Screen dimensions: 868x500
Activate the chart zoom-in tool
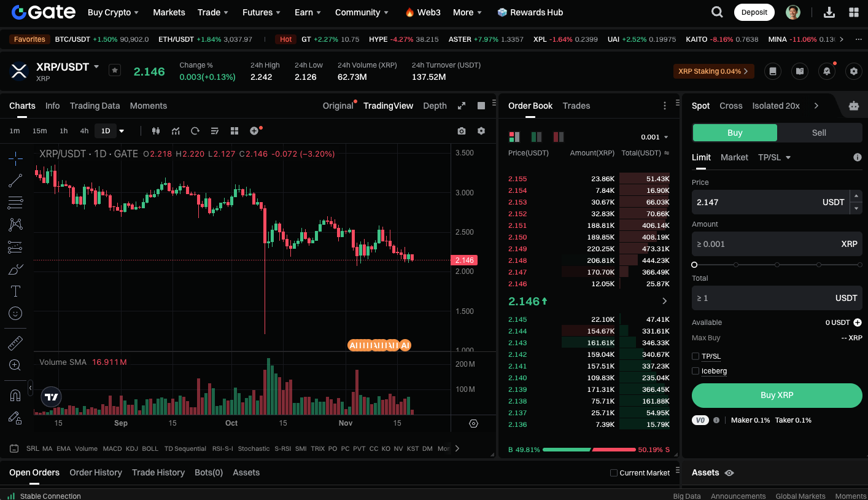[x=15, y=365]
